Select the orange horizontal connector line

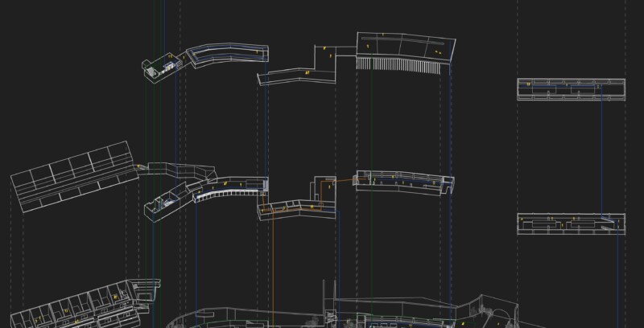coord(344,181)
